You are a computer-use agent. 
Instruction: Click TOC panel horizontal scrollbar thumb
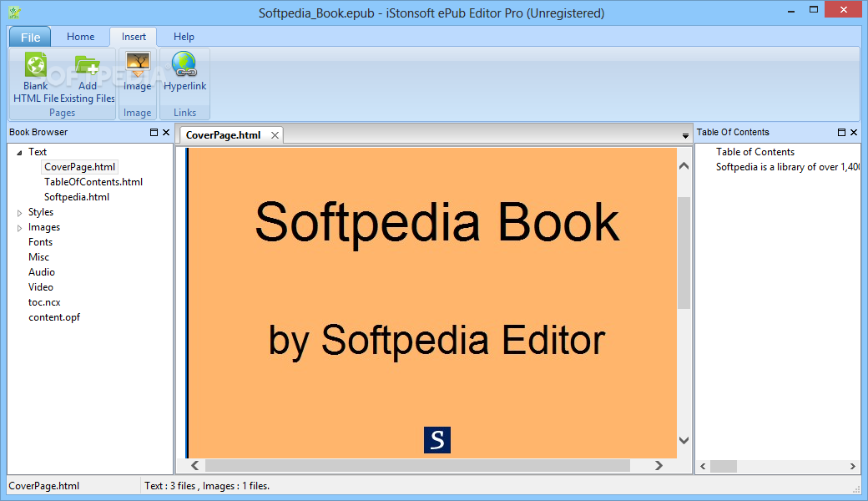click(724, 467)
